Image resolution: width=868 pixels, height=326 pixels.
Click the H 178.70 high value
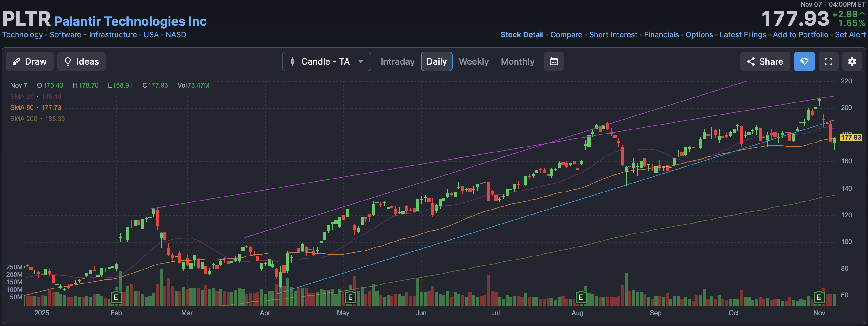tap(86, 85)
